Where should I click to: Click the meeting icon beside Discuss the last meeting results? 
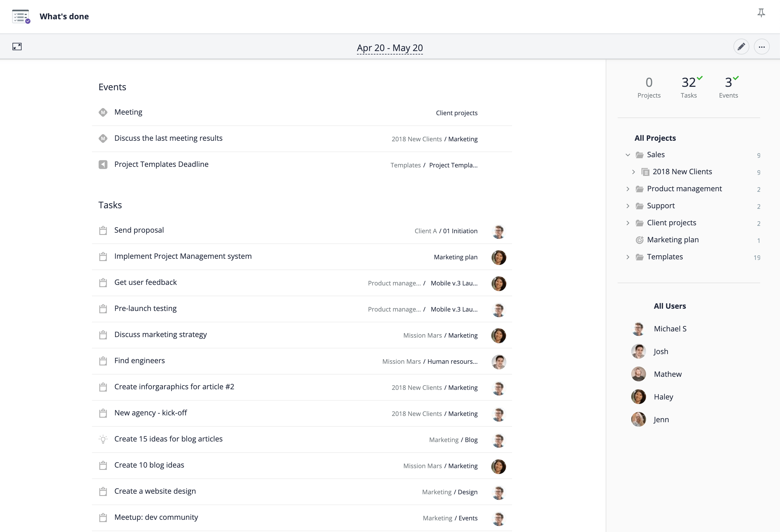click(103, 138)
